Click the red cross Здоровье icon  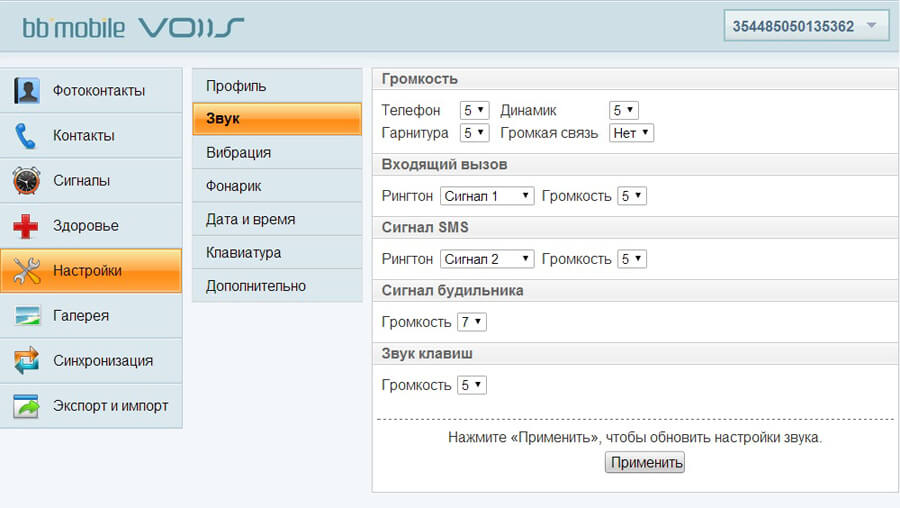(x=26, y=226)
